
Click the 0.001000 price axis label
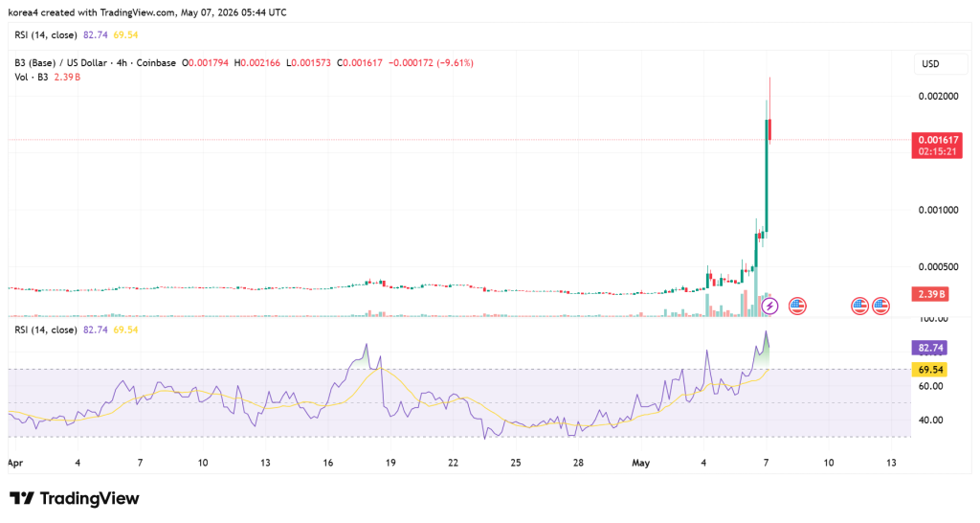(938, 210)
